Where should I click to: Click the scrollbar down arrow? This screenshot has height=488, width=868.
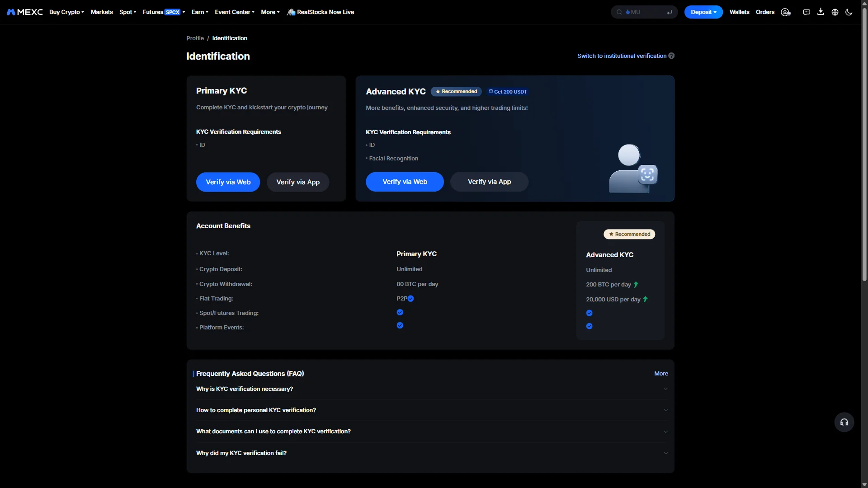click(864, 484)
